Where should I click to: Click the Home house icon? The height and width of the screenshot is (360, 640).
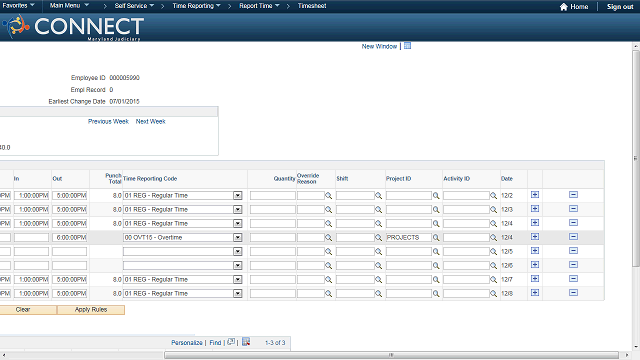tap(564, 7)
